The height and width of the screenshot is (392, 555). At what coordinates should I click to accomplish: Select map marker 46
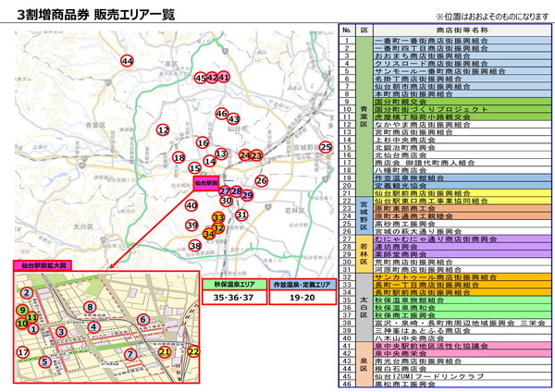pos(222,114)
